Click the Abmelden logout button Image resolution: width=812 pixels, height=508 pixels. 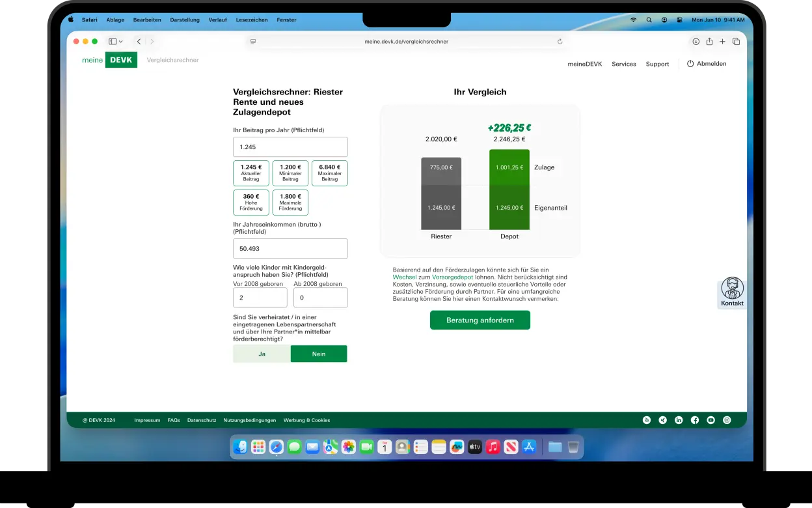pyautogui.click(x=707, y=64)
